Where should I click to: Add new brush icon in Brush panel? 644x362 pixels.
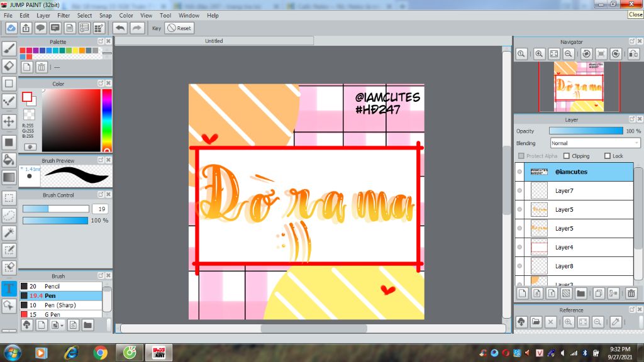(x=41, y=325)
